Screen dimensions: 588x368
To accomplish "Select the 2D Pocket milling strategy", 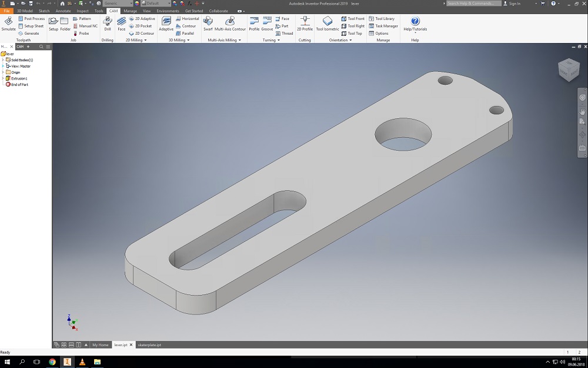I will pyautogui.click(x=141, y=26).
